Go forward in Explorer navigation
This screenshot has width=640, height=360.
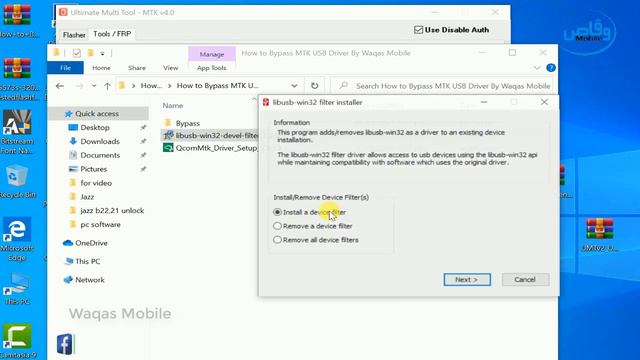click(80, 86)
